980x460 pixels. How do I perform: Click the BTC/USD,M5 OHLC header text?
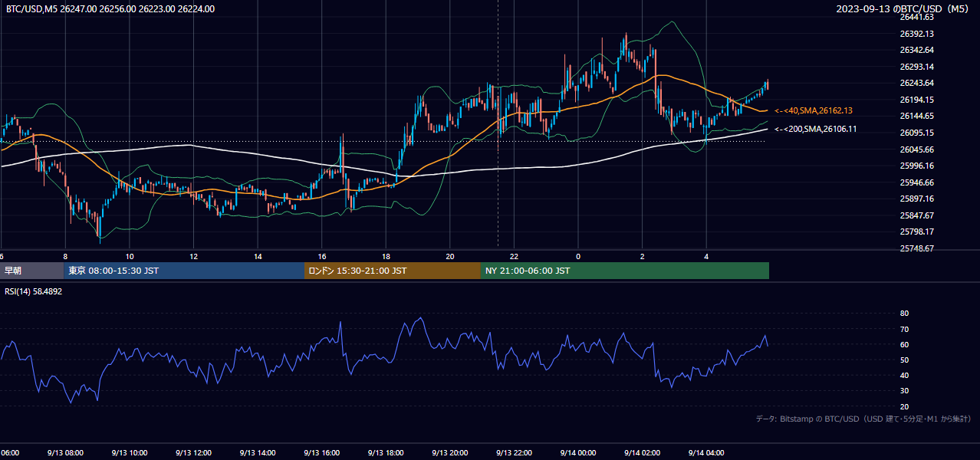(110, 9)
